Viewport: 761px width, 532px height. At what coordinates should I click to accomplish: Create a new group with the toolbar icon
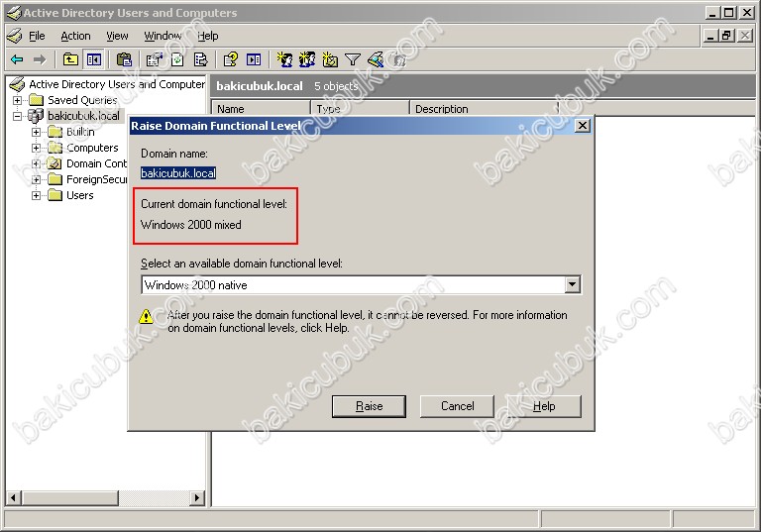click(307, 59)
